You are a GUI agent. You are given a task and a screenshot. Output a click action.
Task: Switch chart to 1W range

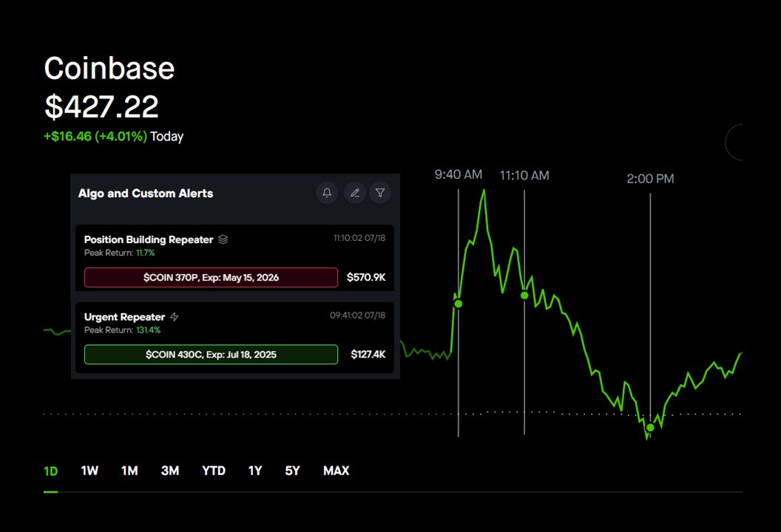pyautogui.click(x=89, y=471)
